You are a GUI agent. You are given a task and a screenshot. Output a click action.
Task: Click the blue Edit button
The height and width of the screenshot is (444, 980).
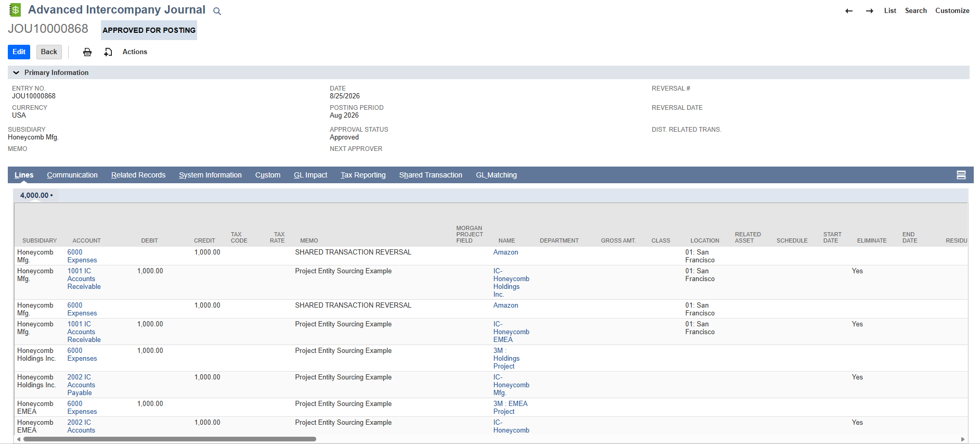[x=19, y=52]
